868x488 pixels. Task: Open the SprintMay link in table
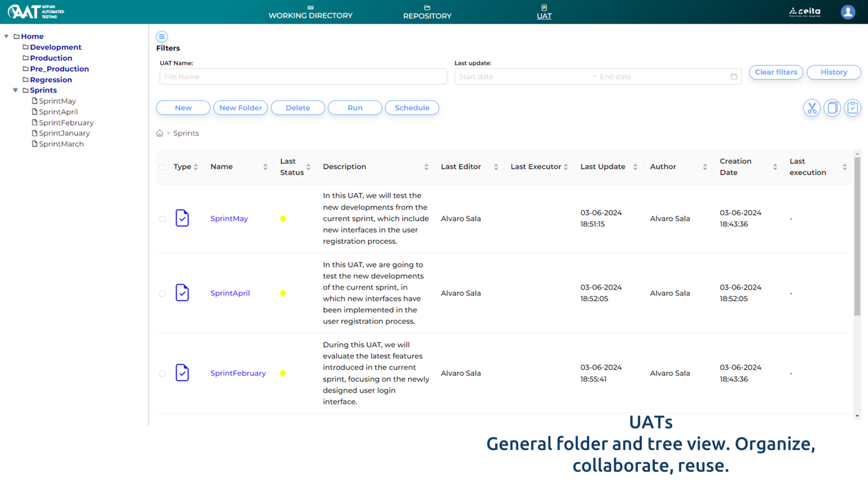point(229,219)
